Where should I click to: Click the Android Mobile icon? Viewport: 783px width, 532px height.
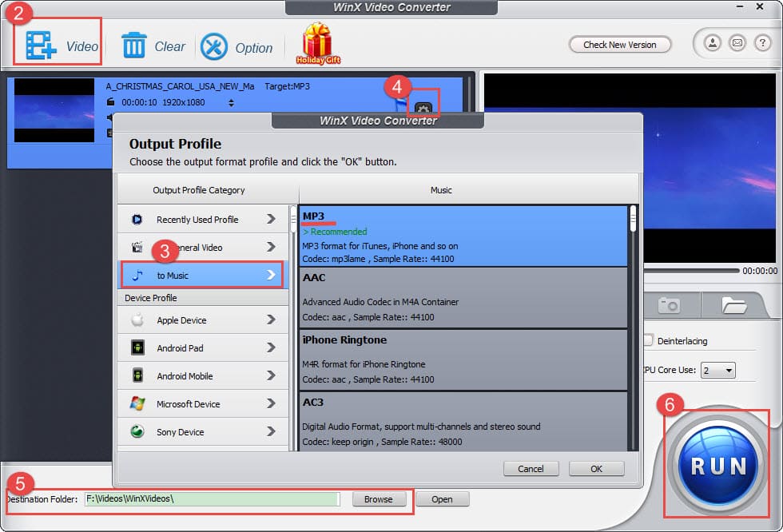click(137, 375)
